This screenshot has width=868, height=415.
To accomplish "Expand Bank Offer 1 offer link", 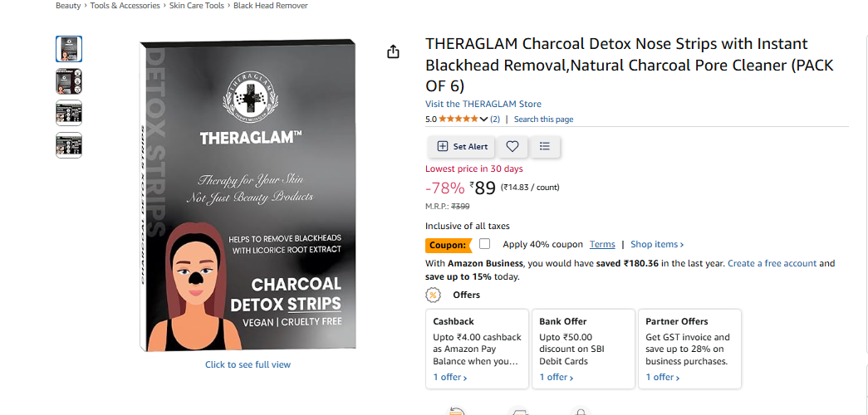I will (556, 378).
